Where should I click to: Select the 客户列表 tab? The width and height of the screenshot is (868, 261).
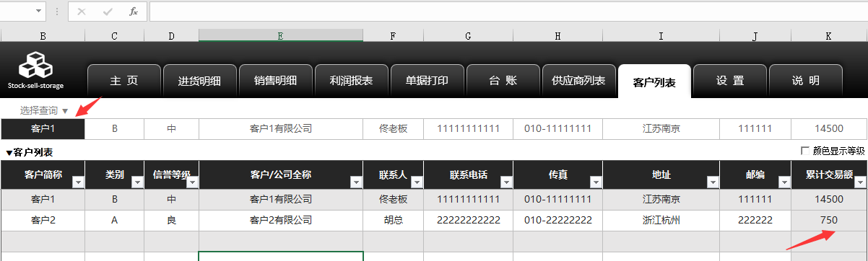click(654, 82)
